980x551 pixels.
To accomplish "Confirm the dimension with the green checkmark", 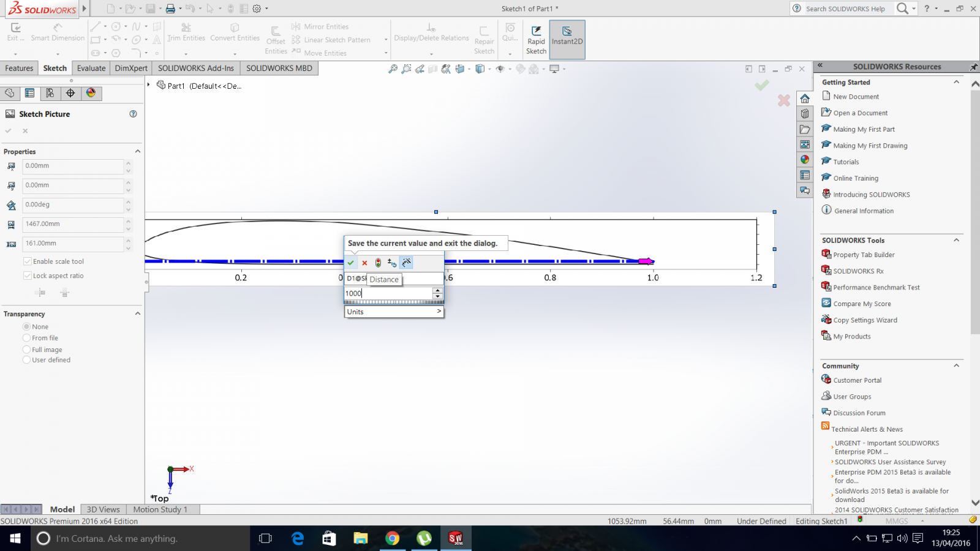I will (351, 263).
